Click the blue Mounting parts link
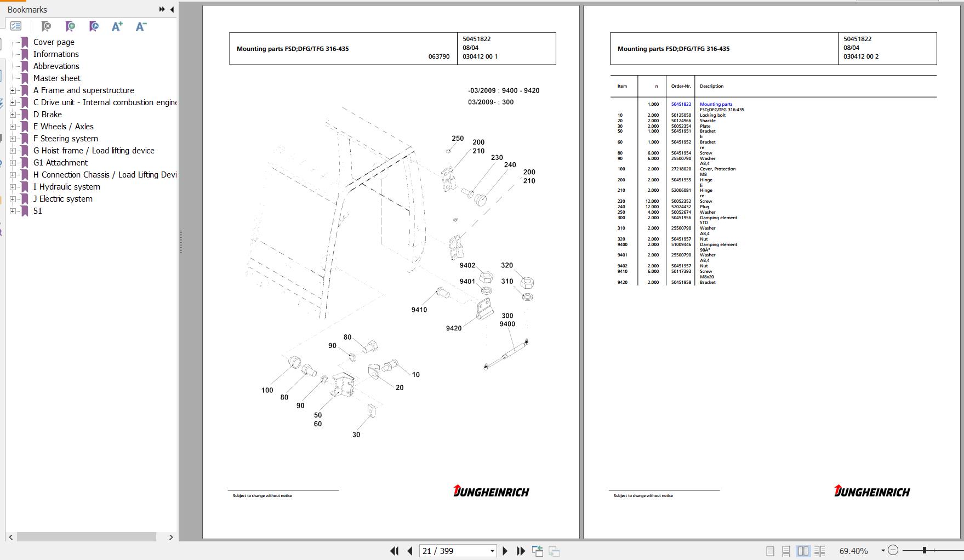 716,104
